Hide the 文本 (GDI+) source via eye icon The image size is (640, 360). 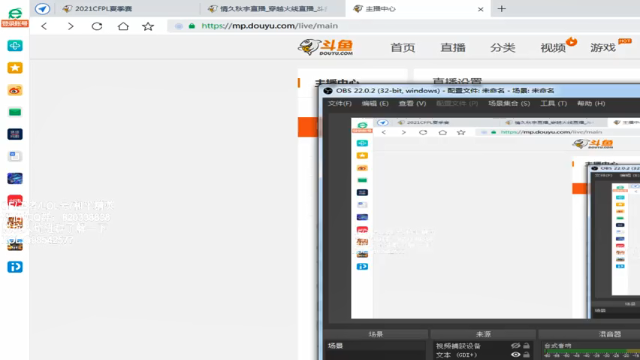pyautogui.click(x=516, y=355)
